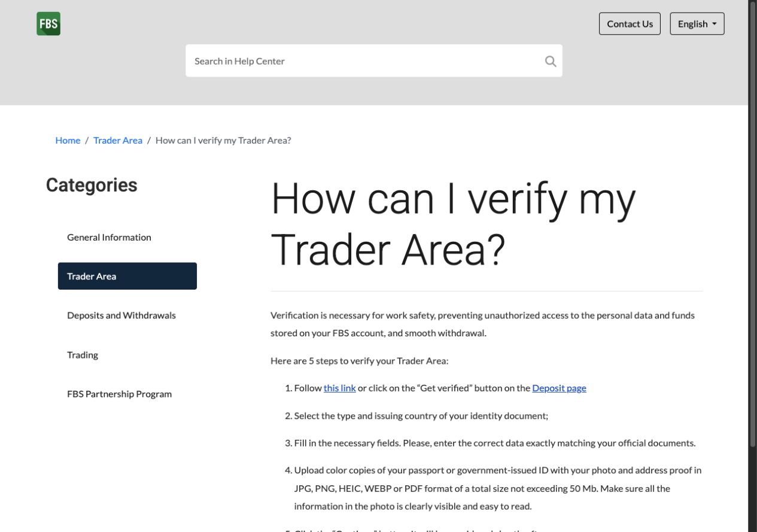Expand the English language dropdown

697,24
